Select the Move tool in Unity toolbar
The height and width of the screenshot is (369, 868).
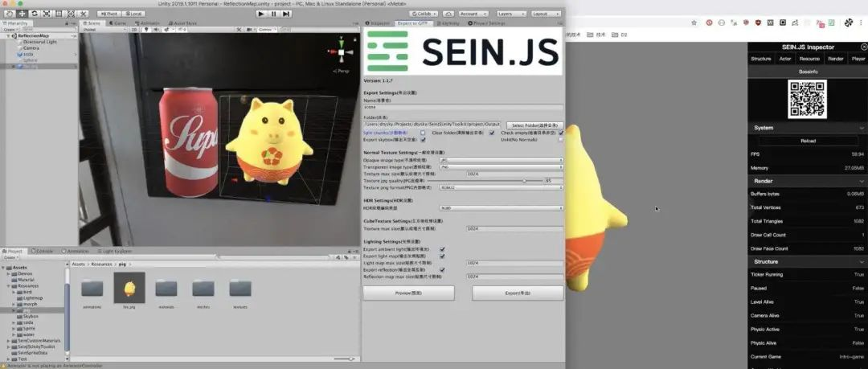point(23,14)
